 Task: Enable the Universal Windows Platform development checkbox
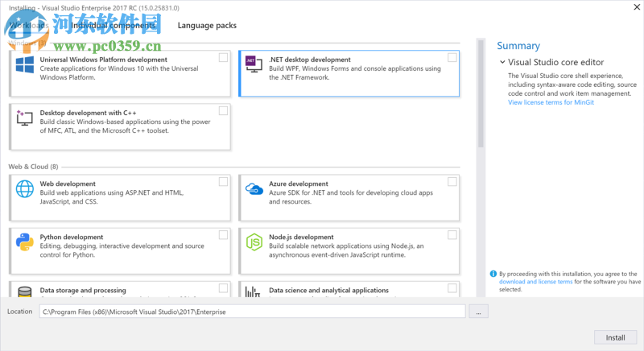(223, 58)
